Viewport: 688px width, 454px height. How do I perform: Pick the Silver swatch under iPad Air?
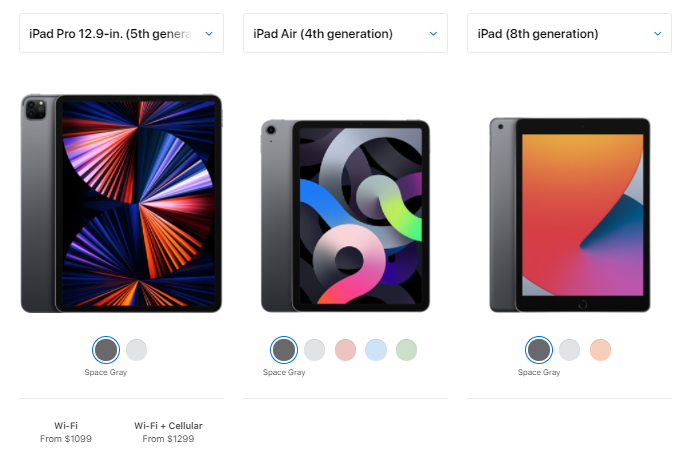click(315, 350)
